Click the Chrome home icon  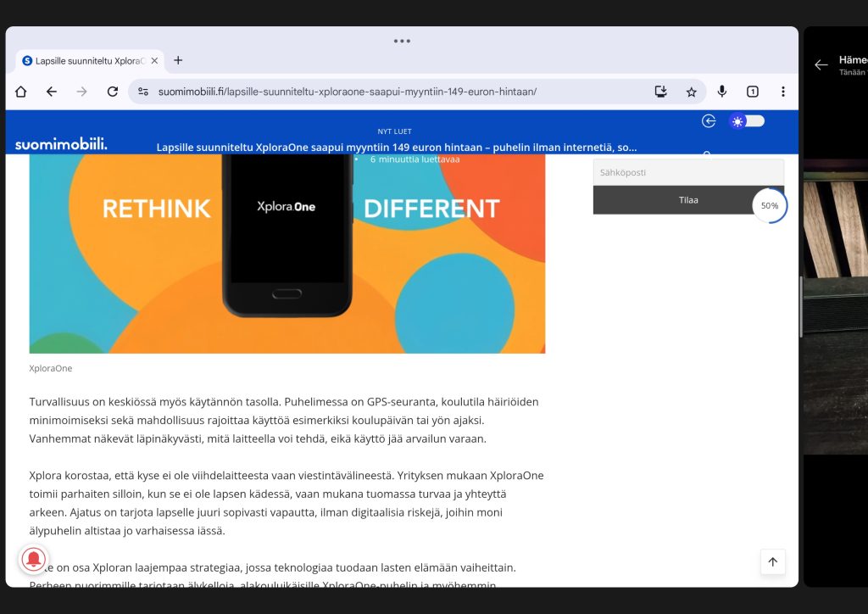(21, 92)
